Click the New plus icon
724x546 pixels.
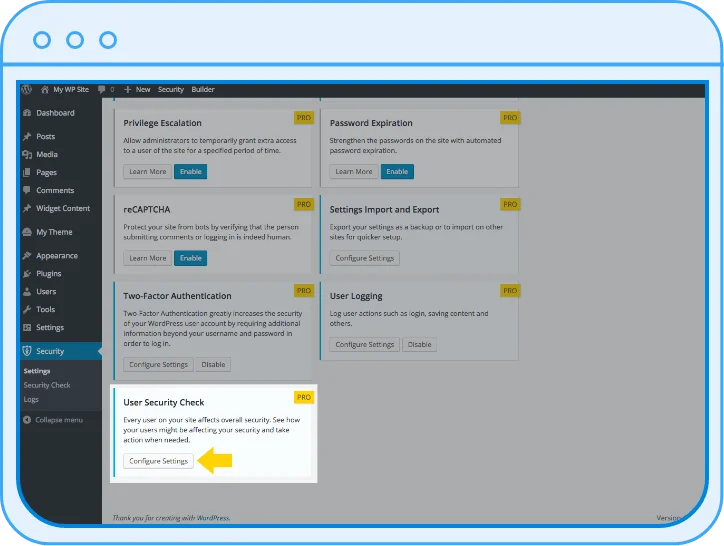point(128,89)
